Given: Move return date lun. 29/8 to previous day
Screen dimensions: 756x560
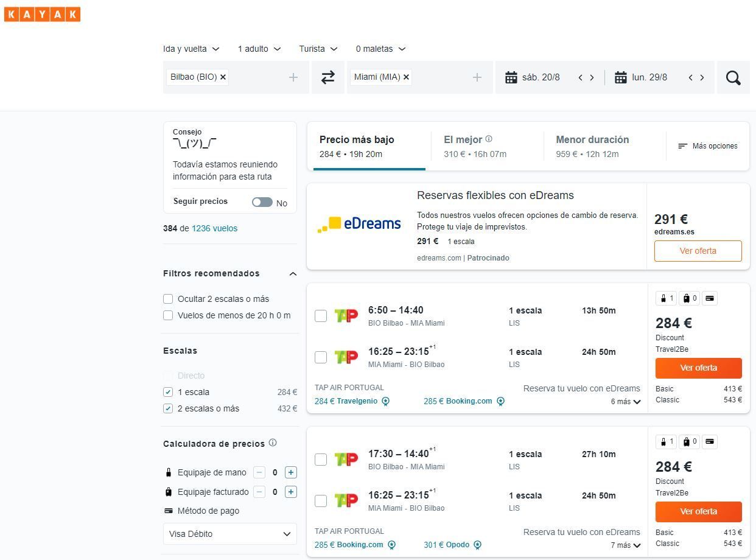Looking at the screenshot, I should [x=690, y=77].
